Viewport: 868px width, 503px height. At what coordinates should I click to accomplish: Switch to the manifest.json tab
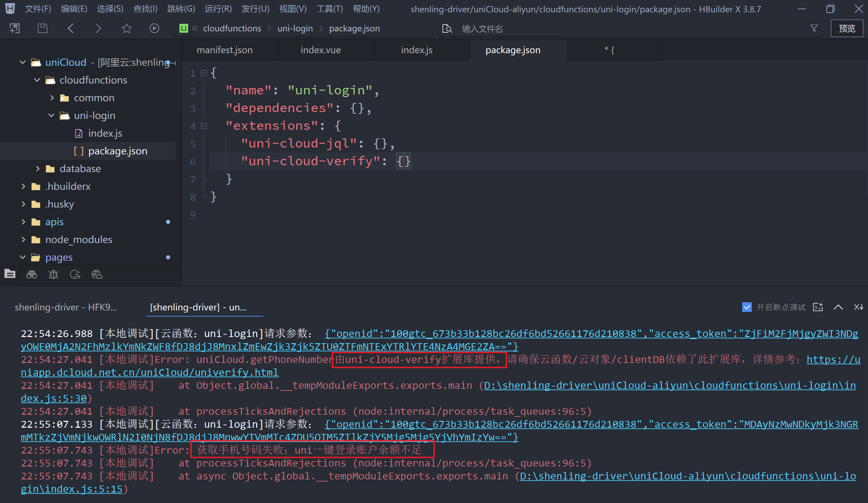[x=225, y=50]
